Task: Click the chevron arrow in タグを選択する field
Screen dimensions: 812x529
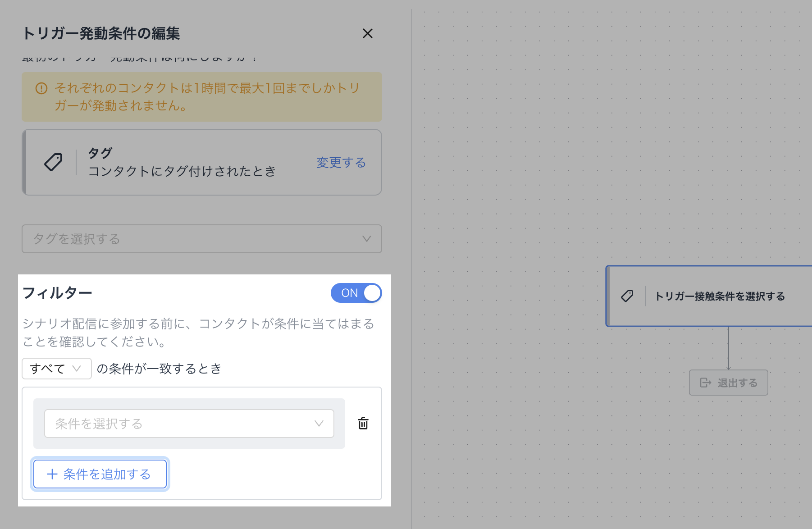Action: click(367, 239)
